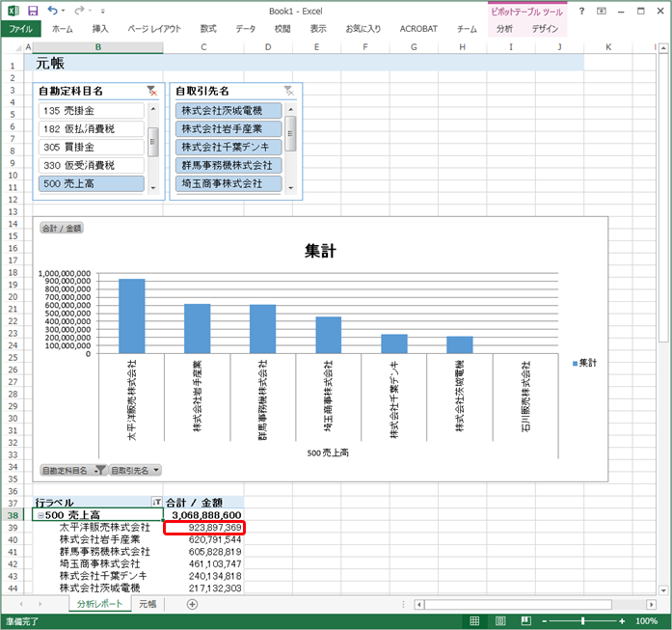Click the 元帳 title cell
This screenshot has width=672, height=630.
pos(50,64)
